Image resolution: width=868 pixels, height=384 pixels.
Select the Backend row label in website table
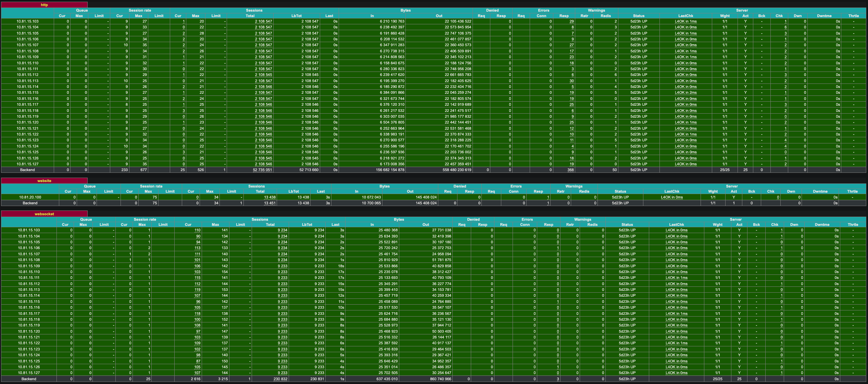click(x=30, y=203)
